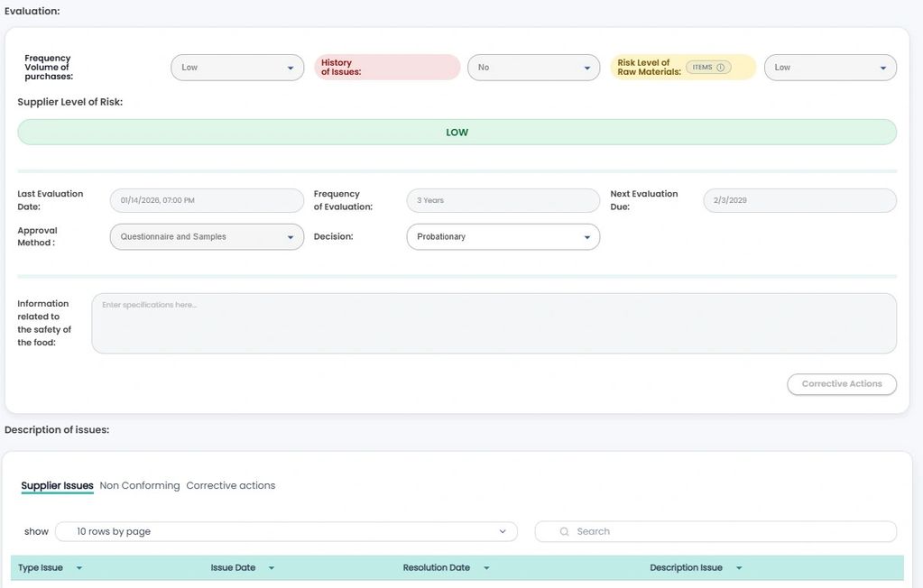
Task: Switch to the Non Conforming tab
Action: click(x=140, y=486)
